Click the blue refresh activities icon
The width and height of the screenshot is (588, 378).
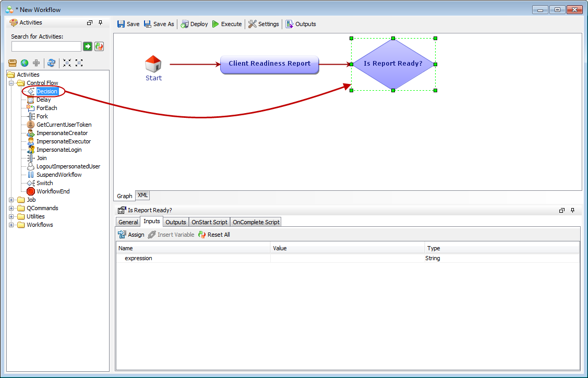[x=51, y=63]
